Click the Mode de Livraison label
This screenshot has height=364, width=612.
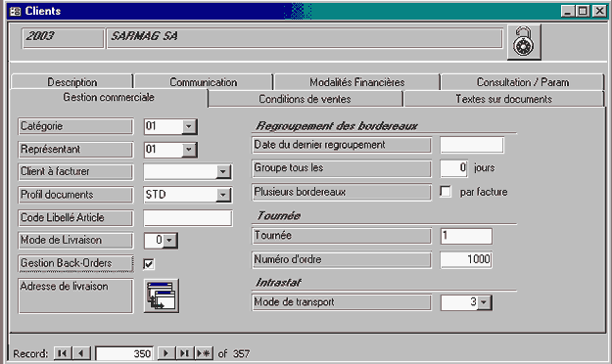75,241
